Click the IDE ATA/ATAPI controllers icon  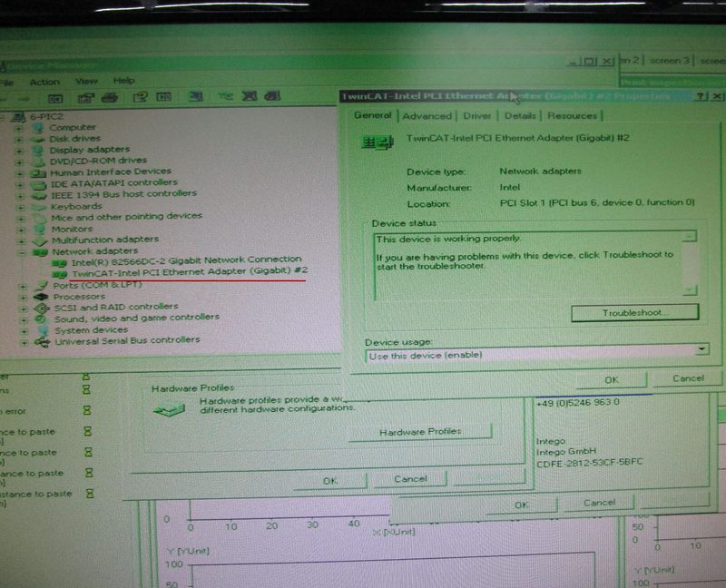pos(38,185)
